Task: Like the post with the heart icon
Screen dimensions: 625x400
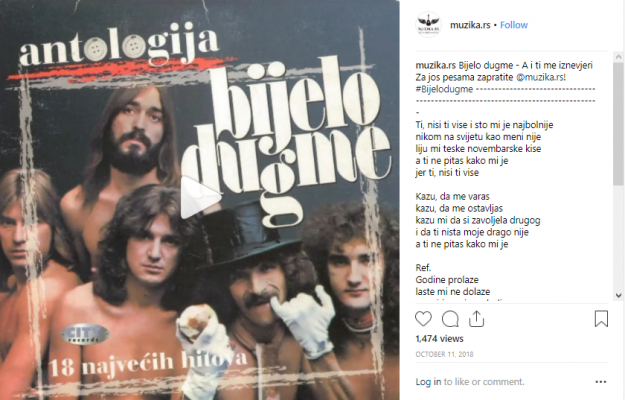Action: [423, 319]
